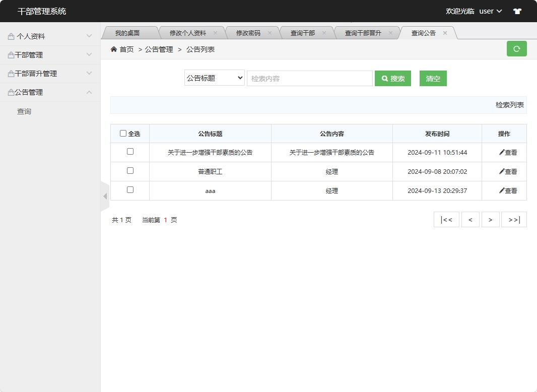Click inside the 检索内容 search input
Viewport: 537px width, 392px height.
tap(309, 78)
